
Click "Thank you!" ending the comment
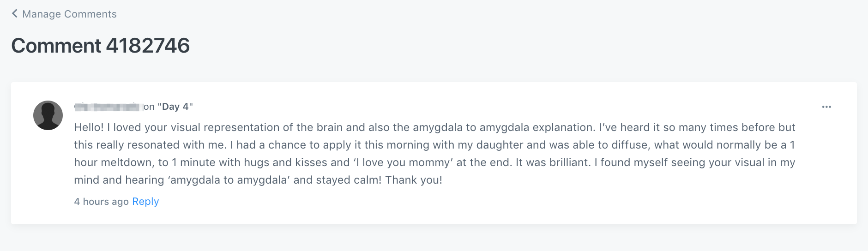click(x=414, y=180)
